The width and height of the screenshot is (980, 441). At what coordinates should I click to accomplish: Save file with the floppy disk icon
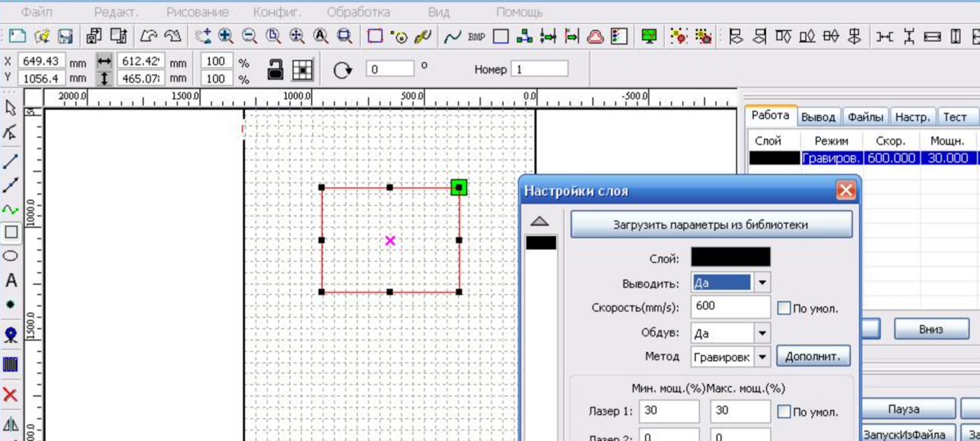pyautogui.click(x=65, y=36)
